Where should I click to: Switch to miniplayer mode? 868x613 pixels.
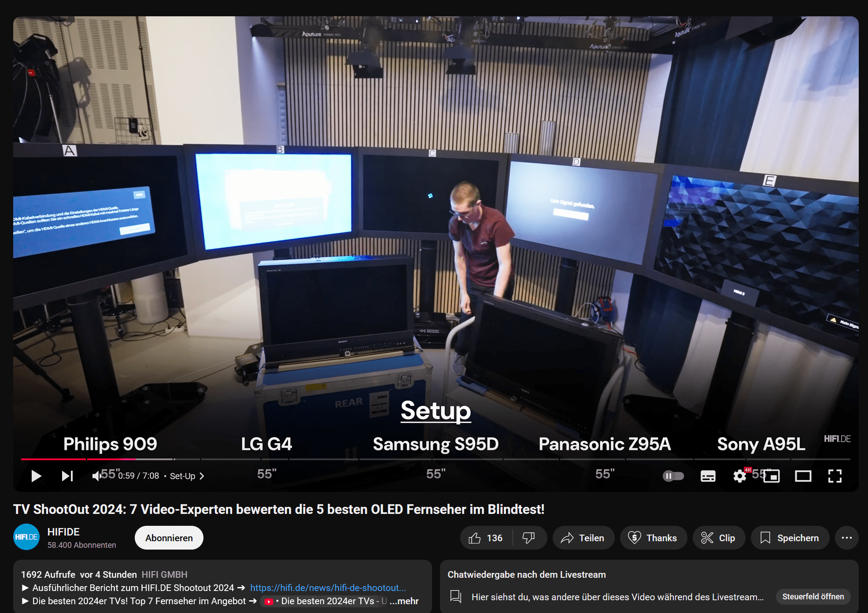772,476
